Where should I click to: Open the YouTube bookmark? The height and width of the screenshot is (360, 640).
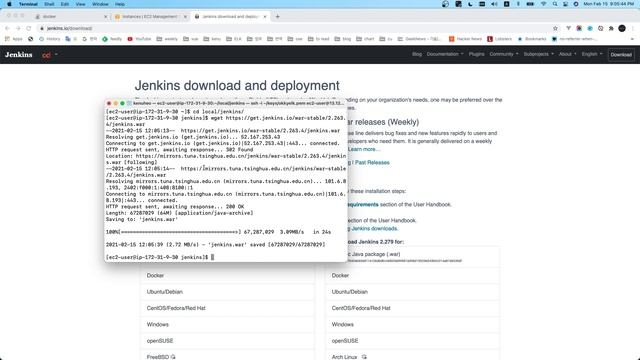pyautogui.click(x=139, y=39)
